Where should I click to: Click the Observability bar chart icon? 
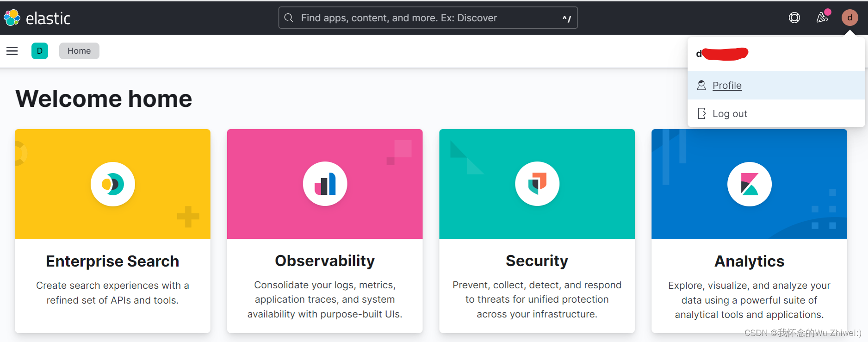point(325,184)
